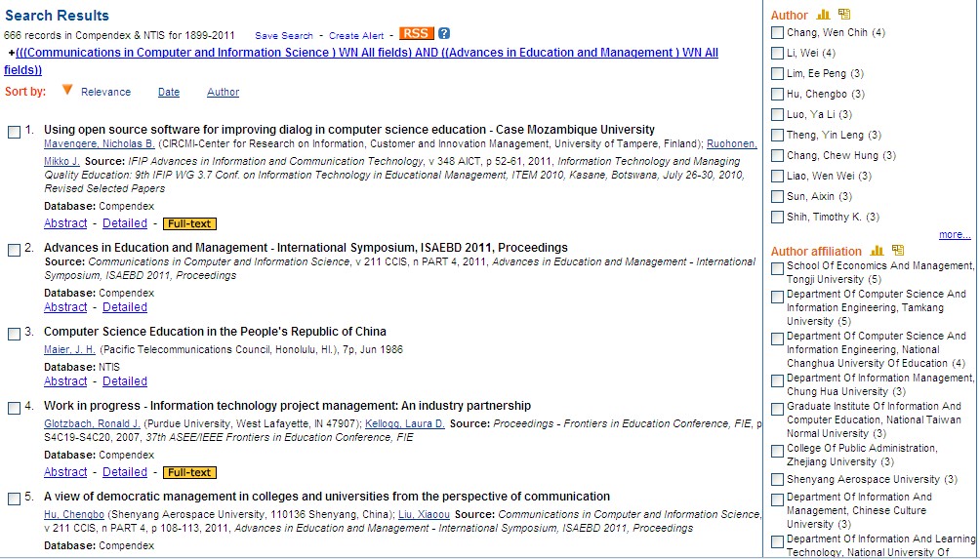Show bar chart for Author affiliation facet
The width and height of the screenshot is (980, 559).
[877, 251]
